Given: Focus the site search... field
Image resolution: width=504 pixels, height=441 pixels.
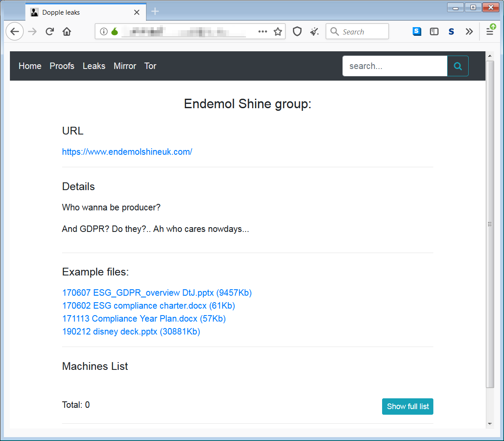Looking at the screenshot, I should coord(395,66).
